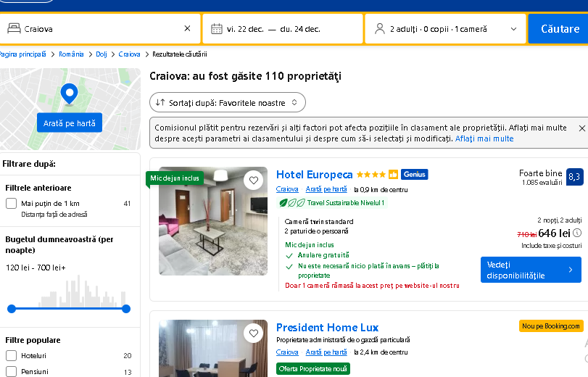Screen dimensions: 588x377
Task: Click the thumbs-up preferred partner icon
Action: [x=393, y=175]
